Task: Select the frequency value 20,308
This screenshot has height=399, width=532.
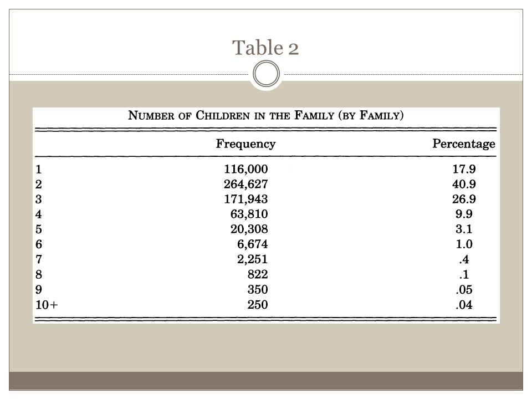Action: (x=249, y=229)
